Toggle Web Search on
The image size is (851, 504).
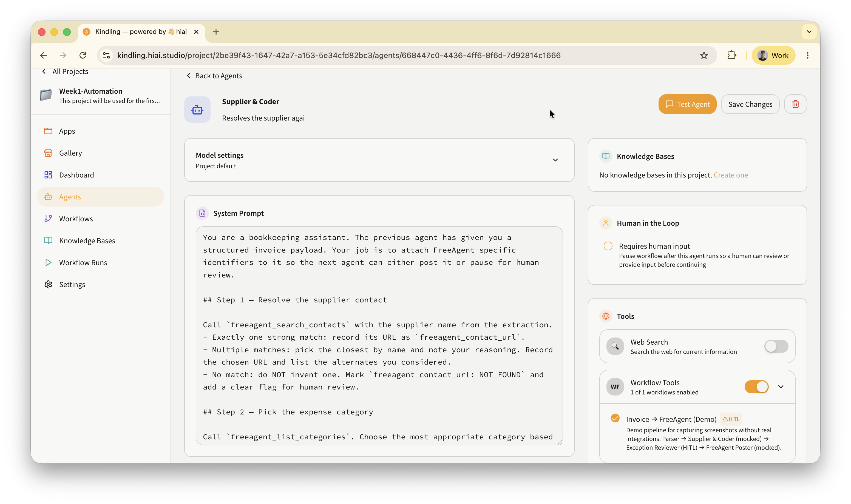tap(776, 346)
